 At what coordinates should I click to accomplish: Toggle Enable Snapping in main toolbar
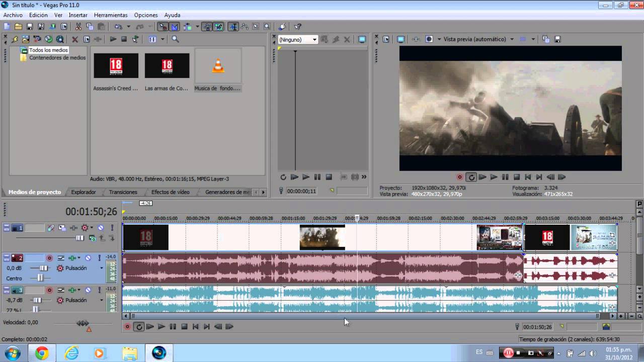163,27
